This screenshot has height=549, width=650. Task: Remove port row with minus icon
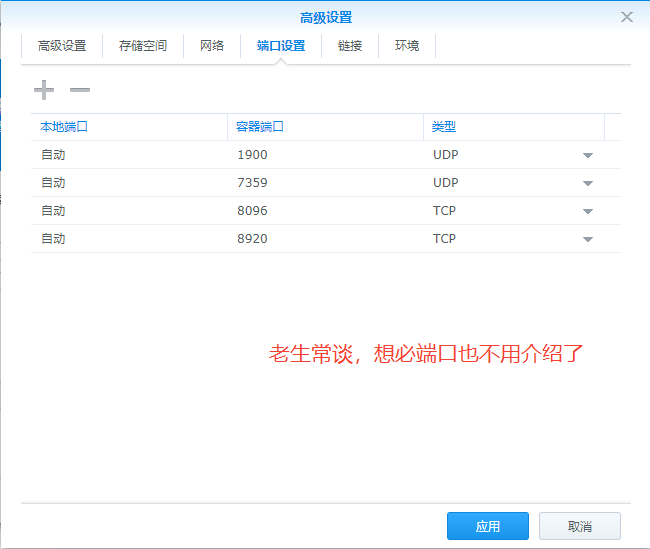[80, 90]
